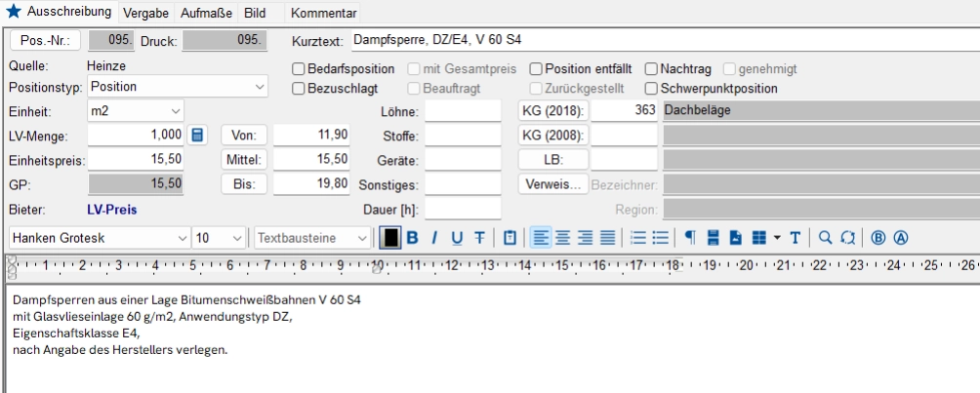Apply italic formatting to text

coord(434,238)
